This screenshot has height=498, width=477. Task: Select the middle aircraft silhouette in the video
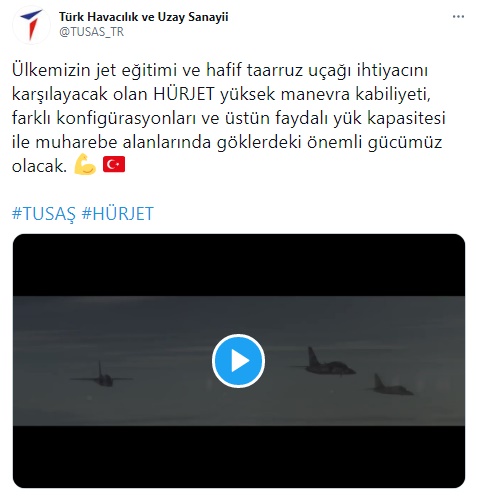click(323, 363)
